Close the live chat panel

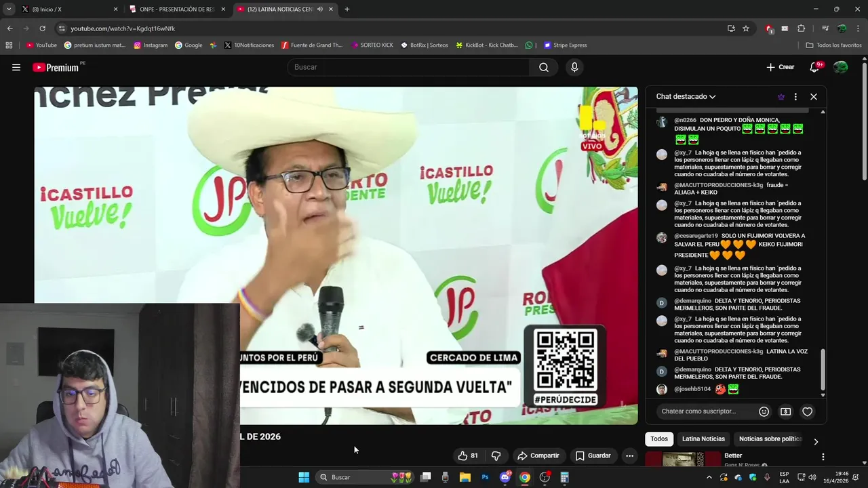814,97
